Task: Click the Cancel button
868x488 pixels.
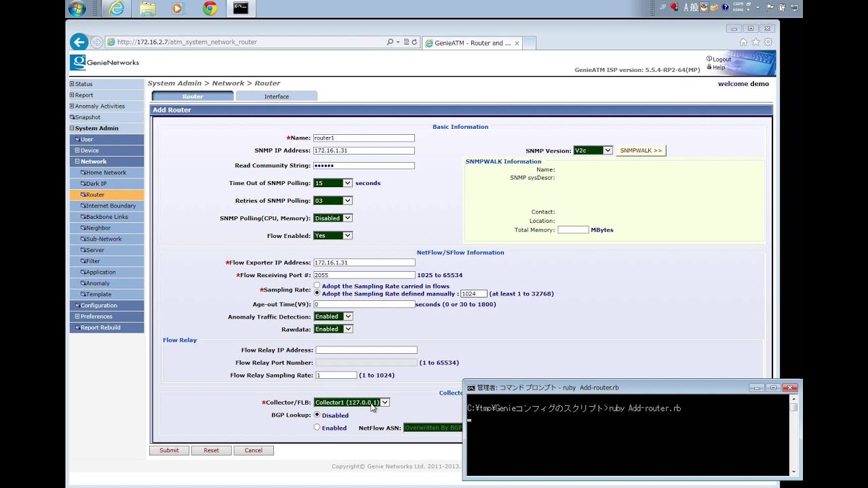Action: pos(254,450)
